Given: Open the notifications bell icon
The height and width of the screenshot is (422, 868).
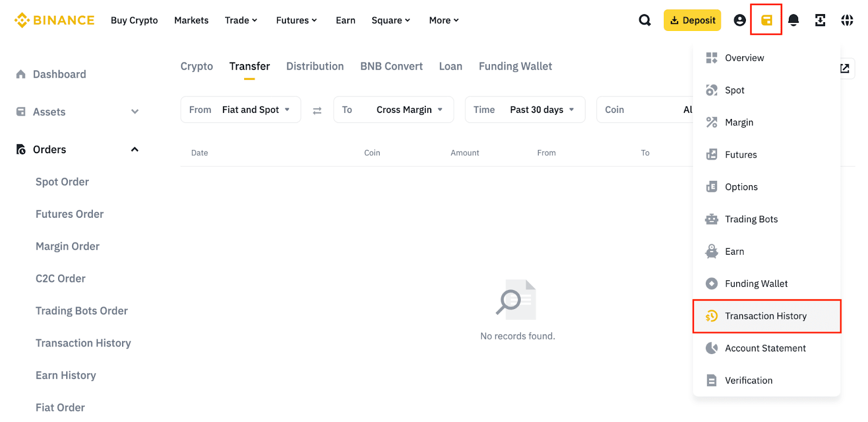Looking at the screenshot, I should coord(793,20).
